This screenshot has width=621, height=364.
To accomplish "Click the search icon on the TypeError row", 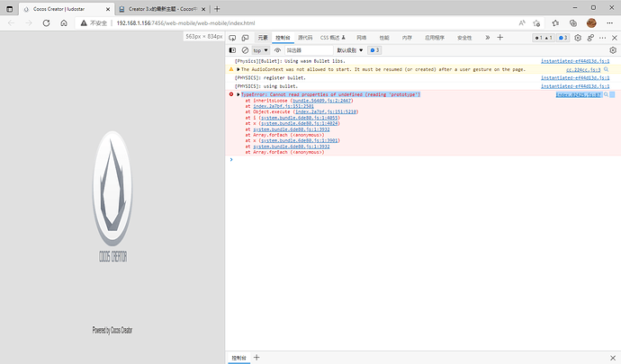I will coord(606,94).
